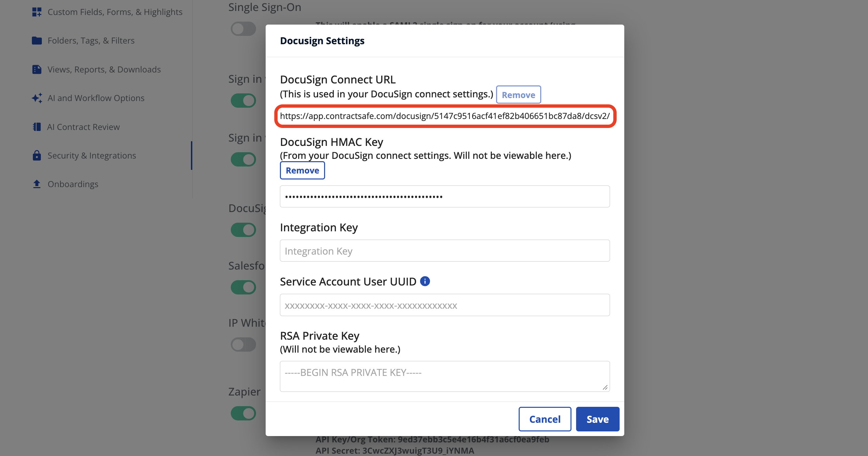Click the Folders, Tags, & Filters folder icon
Viewport: 868px width, 456px height.
(x=37, y=41)
